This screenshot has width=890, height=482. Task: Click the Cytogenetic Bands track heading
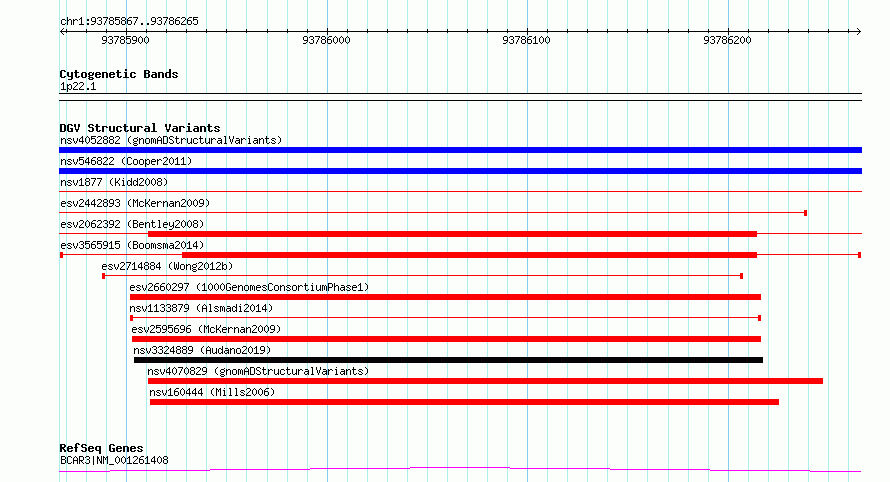119,74
